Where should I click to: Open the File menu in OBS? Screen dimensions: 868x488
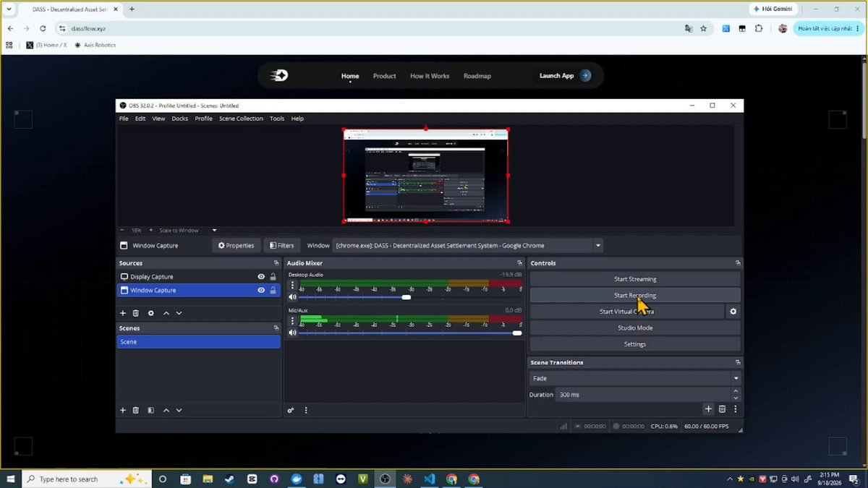[x=124, y=119]
